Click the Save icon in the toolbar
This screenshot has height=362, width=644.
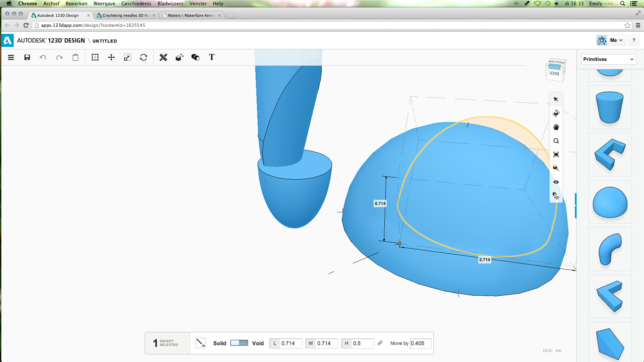(x=27, y=57)
